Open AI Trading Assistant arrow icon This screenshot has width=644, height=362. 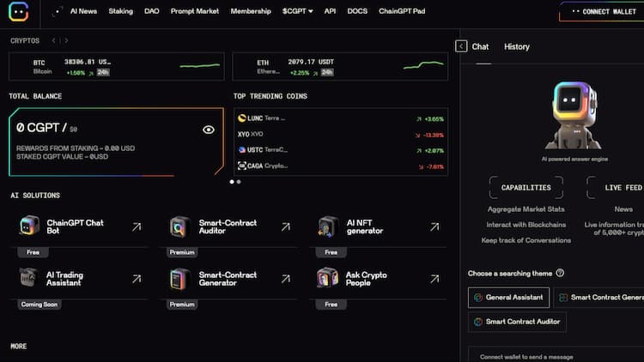[x=136, y=279]
